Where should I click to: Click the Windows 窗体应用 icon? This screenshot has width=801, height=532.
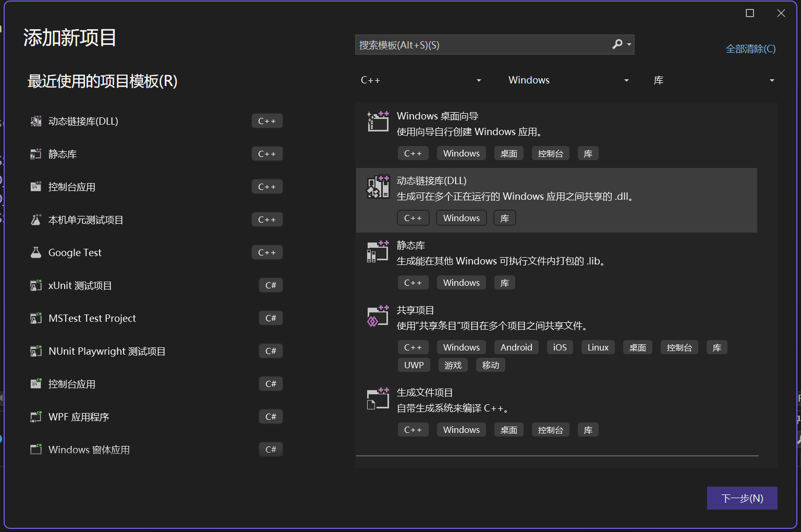(x=36, y=450)
